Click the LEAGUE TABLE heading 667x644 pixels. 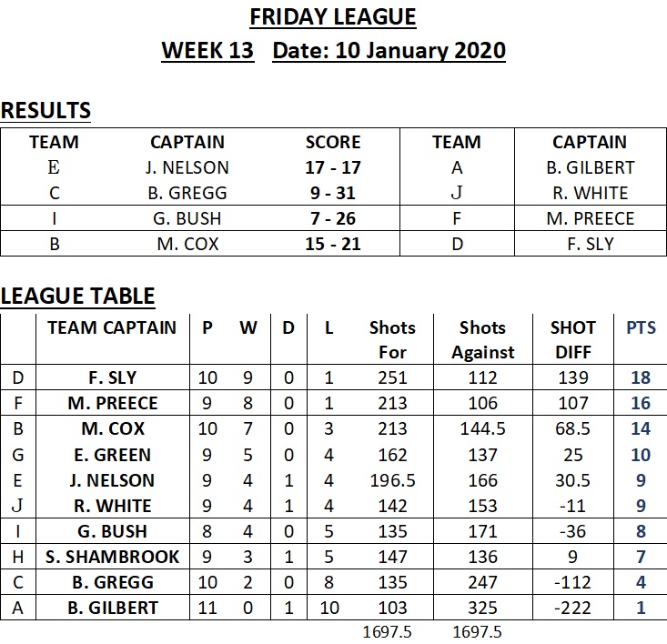(78, 297)
